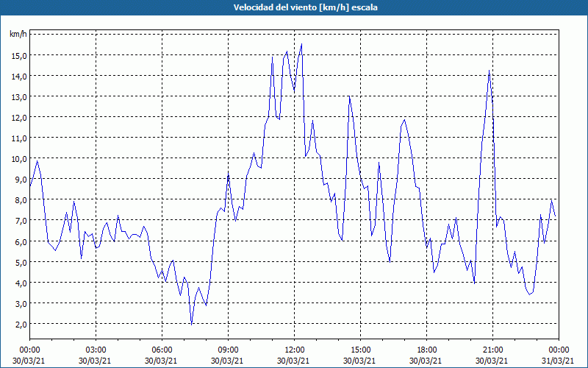Viewport: 588px width, 368px height.
Task: Click the 11,0 y-axis label
Action: click(19, 138)
